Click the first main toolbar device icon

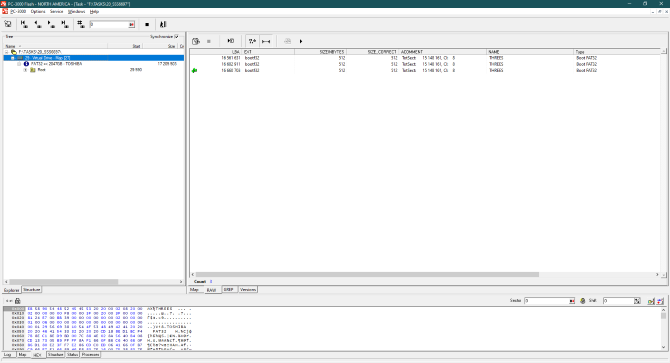8,24
